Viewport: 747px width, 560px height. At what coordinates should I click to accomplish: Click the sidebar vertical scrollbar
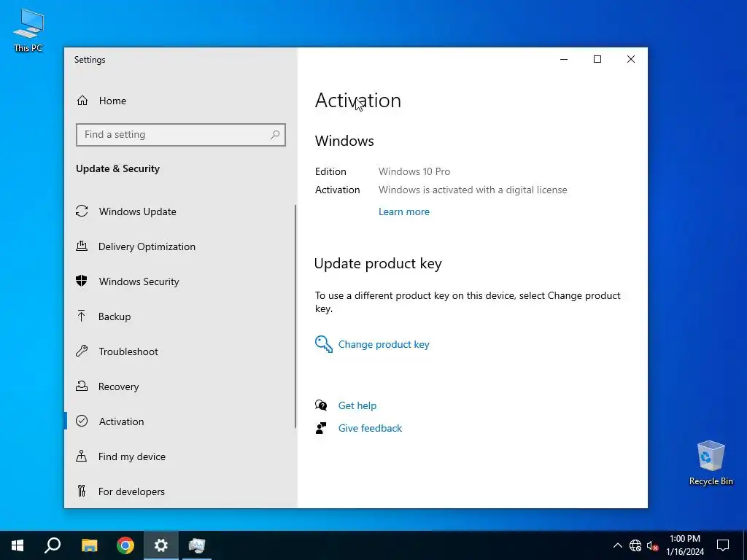[x=295, y=316]
